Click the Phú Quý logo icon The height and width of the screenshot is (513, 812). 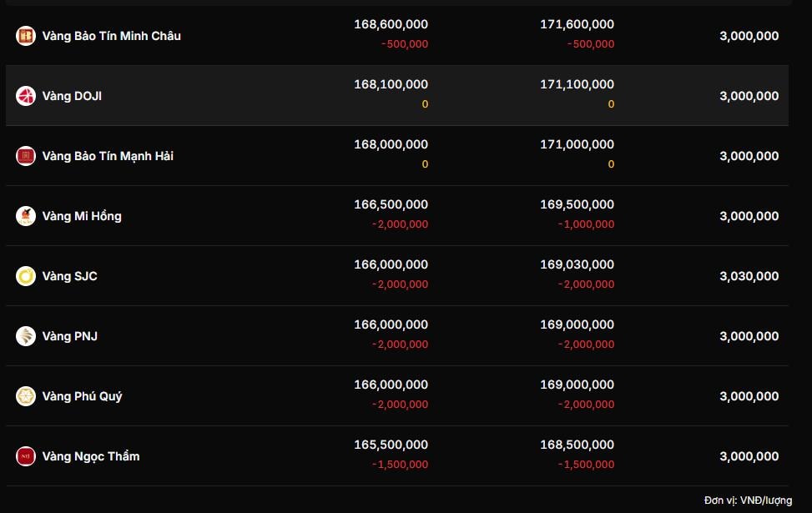26,396
